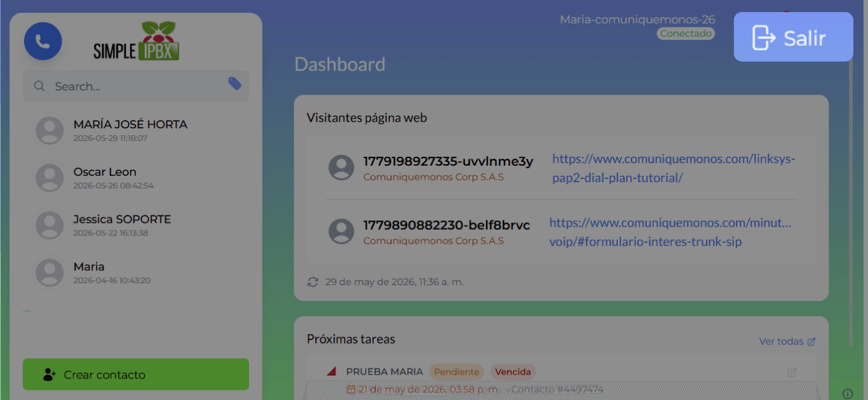The height and width of the screenshot is (400, 868).
Task: Select visitor 1779198927335-uvvlnme3y
Action: pos(449,161)
